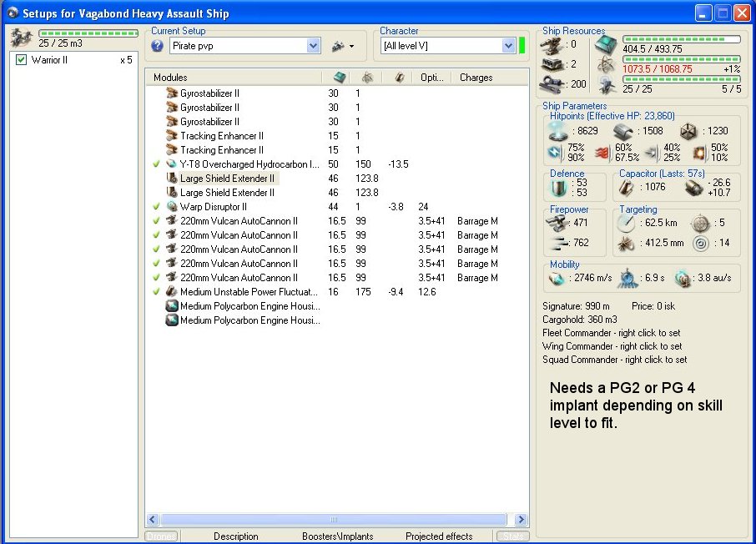The width and height of the screenshot is (756, 544).
Task: Click the sensor strength icon showing 14
Action: [700, 244]
